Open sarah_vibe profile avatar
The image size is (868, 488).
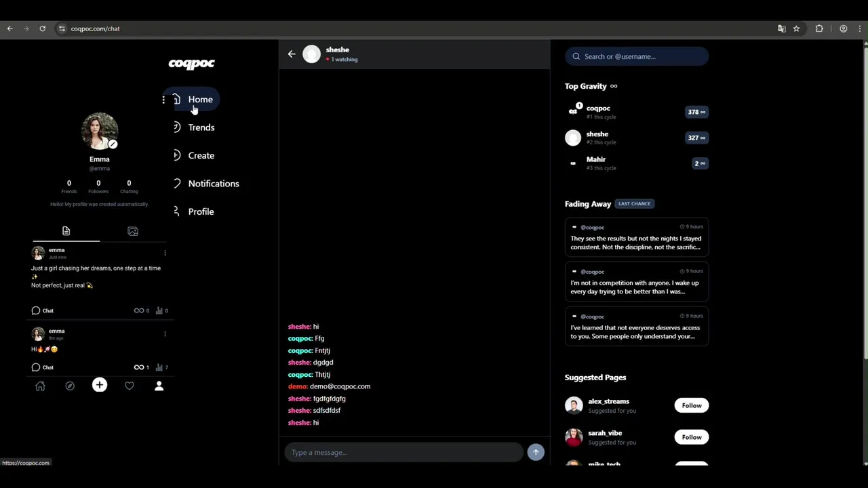pyautogui.click(x=574, y=437)
